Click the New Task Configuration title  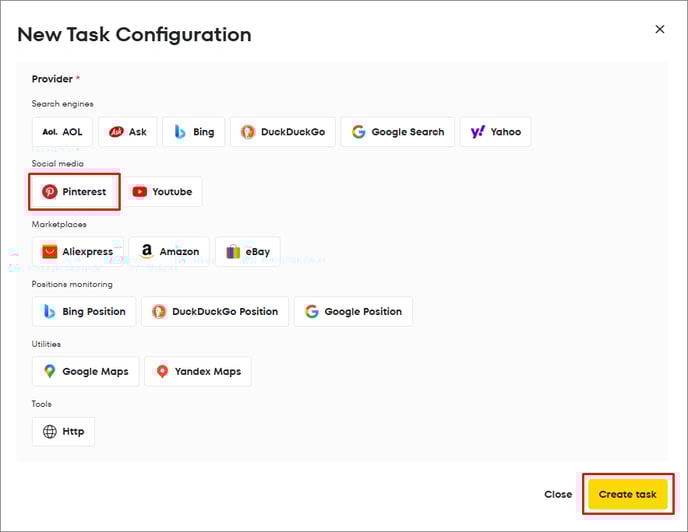click(x=134, y=35)
